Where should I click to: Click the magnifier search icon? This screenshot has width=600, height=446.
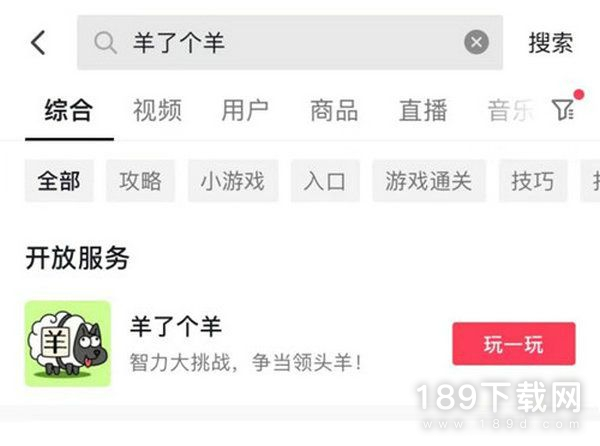pos(105,42)
